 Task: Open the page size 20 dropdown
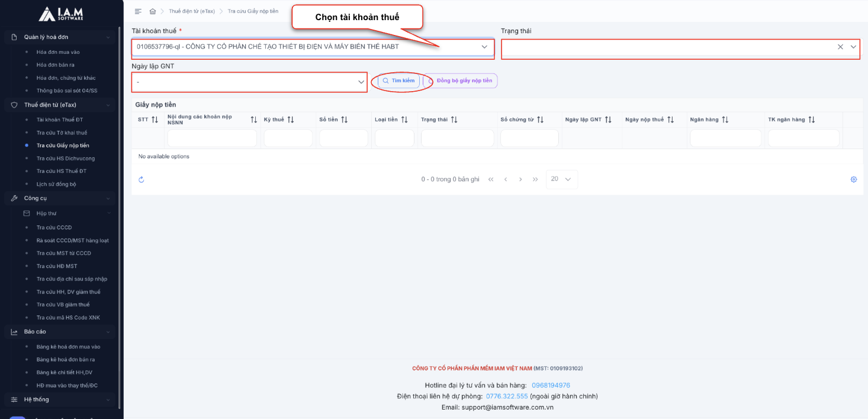[561, 179]
